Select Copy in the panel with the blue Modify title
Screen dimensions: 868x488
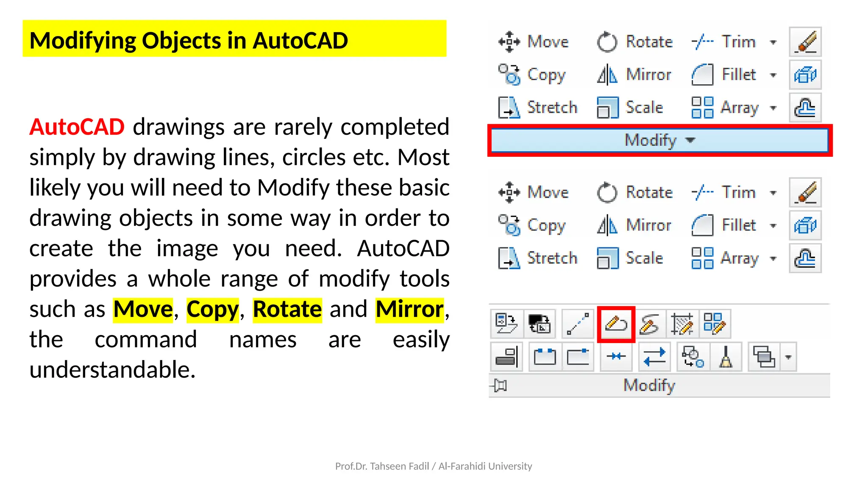point(532,75)
